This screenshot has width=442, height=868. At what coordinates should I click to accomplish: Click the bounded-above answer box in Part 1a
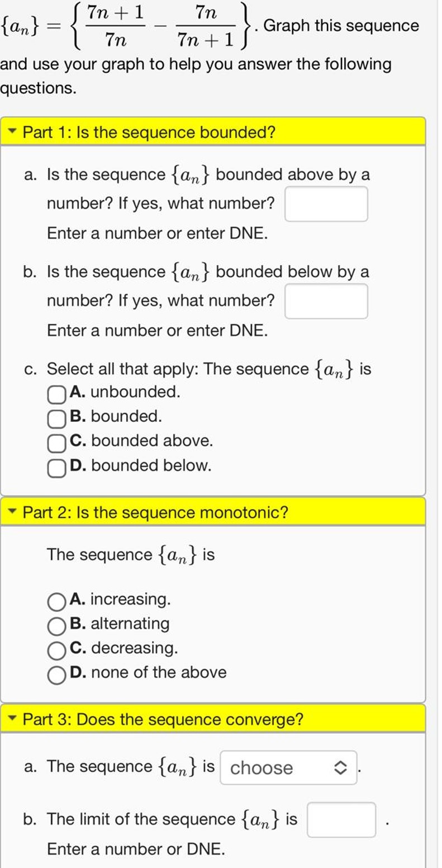click(327, 203)
